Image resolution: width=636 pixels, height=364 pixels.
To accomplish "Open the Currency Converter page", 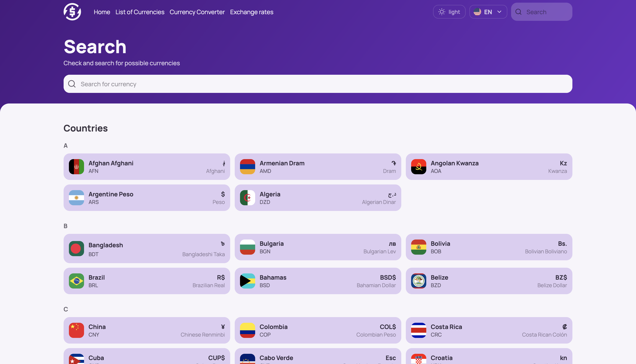I will [197, 11].
